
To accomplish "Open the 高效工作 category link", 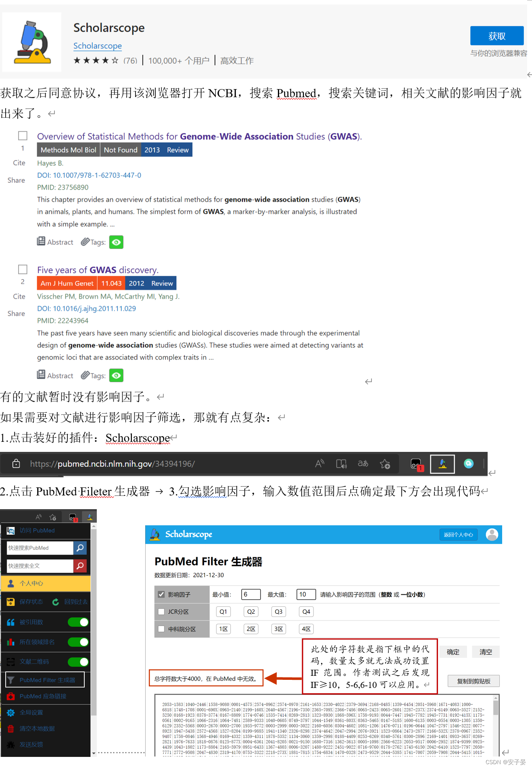I will 237,61.
